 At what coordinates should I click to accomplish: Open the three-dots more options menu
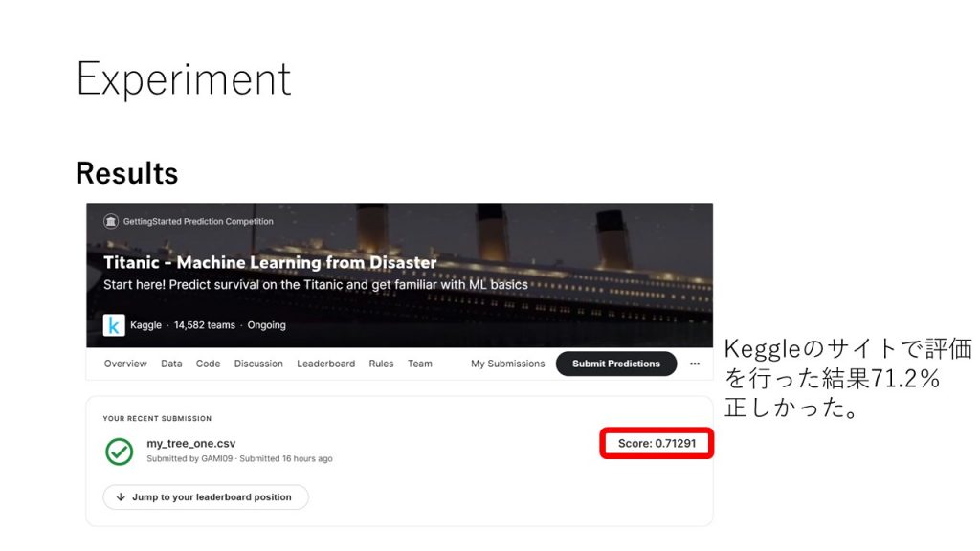(695, 364)
